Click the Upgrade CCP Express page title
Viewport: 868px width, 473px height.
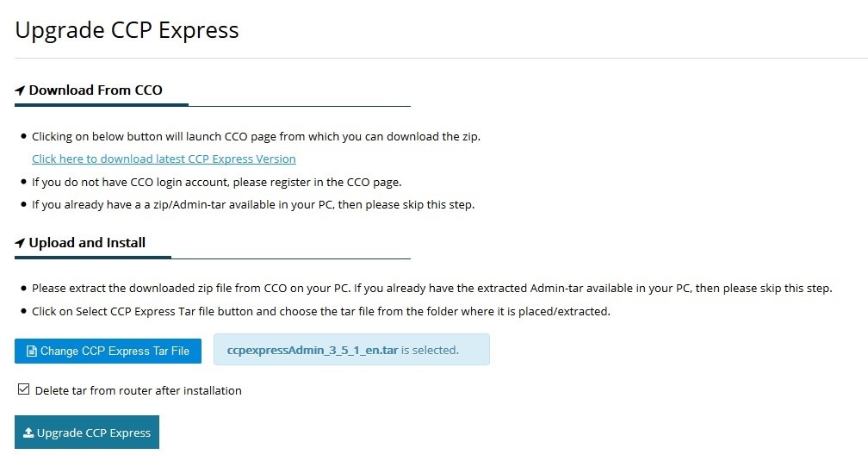point(127,30)
